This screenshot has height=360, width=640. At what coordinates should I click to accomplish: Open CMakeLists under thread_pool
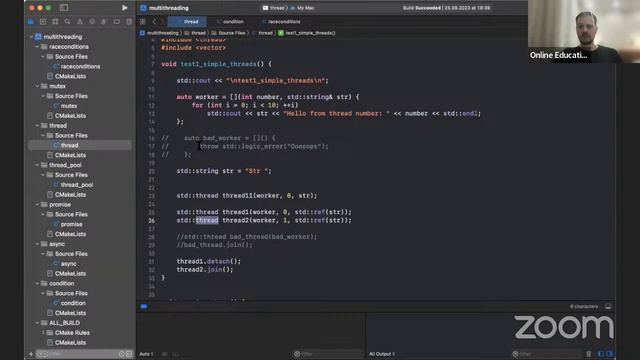pos(70,195)
